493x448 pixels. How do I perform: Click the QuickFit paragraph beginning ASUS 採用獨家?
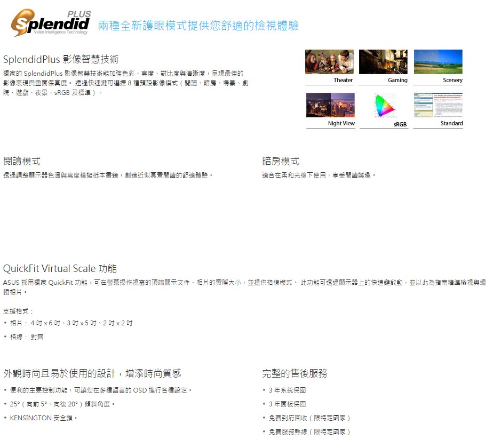(244, 287)
